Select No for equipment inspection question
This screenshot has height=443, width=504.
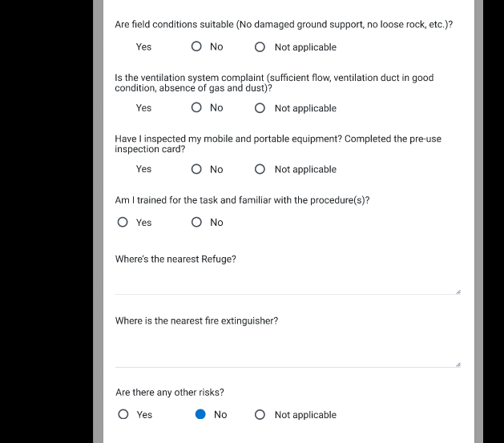click(x=196, y=169)
